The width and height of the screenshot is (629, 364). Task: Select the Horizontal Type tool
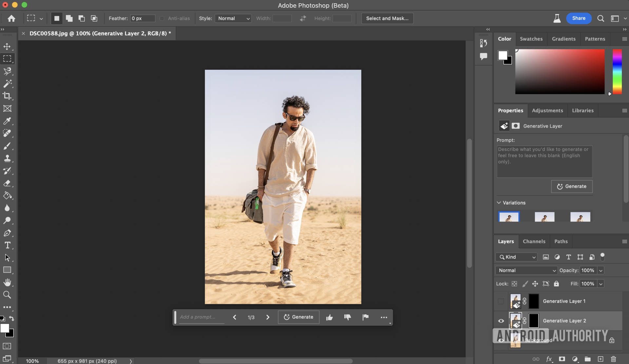7,245
